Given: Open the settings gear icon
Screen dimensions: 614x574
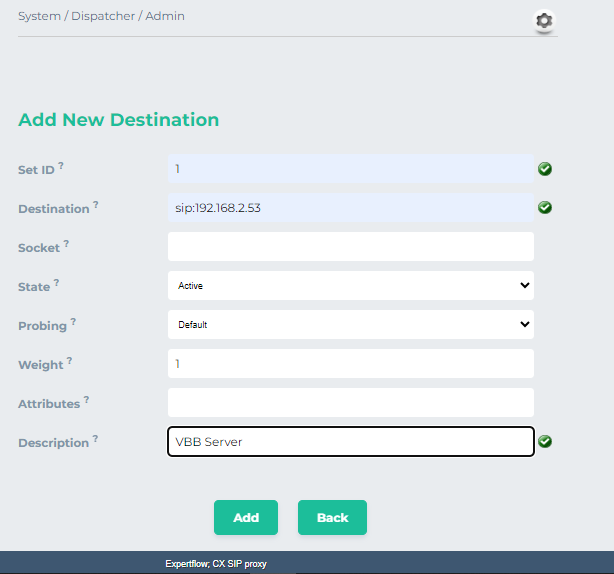Looking at the screenshot, I should tap(544, 20).
